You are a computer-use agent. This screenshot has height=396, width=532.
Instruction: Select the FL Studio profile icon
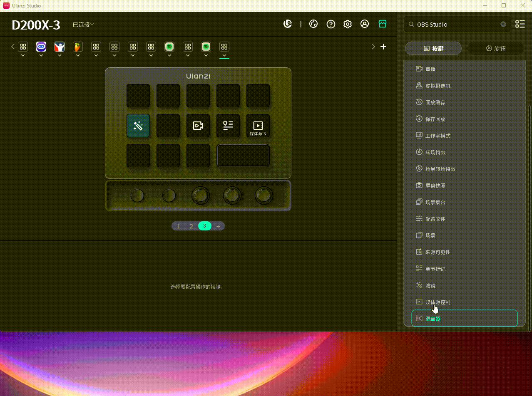tap(77, 47)
